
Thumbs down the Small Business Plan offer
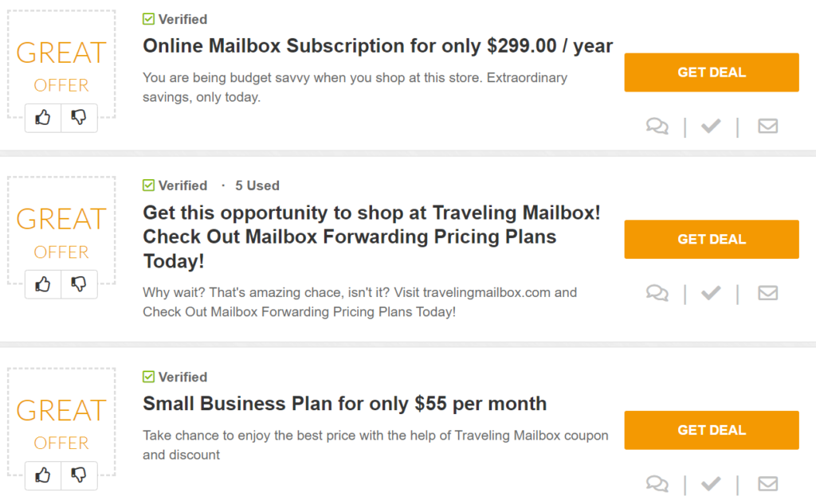point(79,475)
